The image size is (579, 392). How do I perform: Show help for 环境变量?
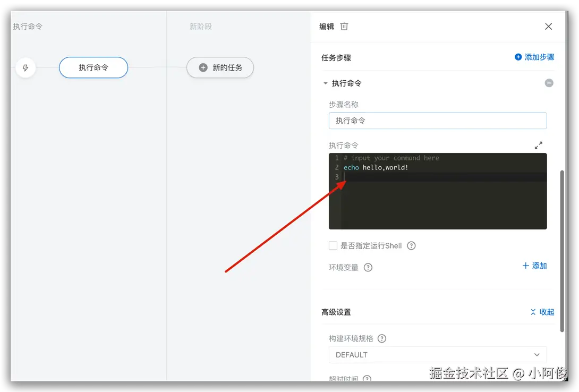click(x=368, y=268)
